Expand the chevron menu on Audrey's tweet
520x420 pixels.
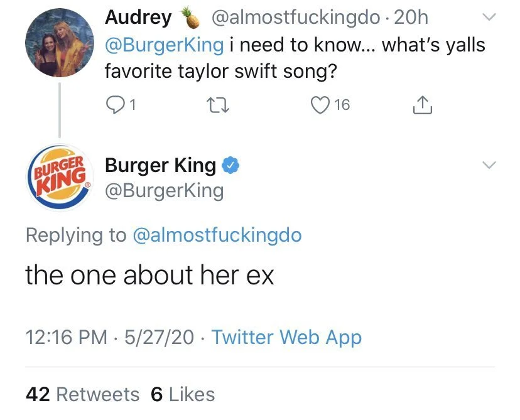tap(489, 17)
